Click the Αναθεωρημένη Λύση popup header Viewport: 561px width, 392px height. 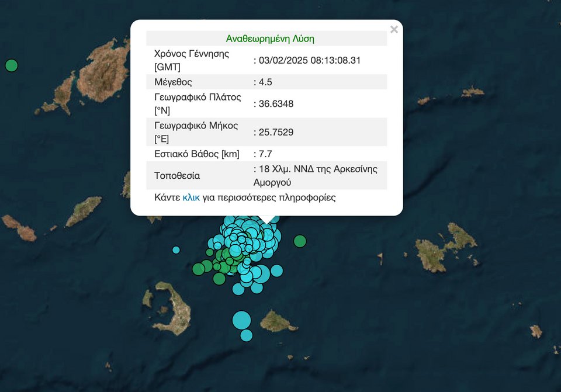(x=270, y=39)
